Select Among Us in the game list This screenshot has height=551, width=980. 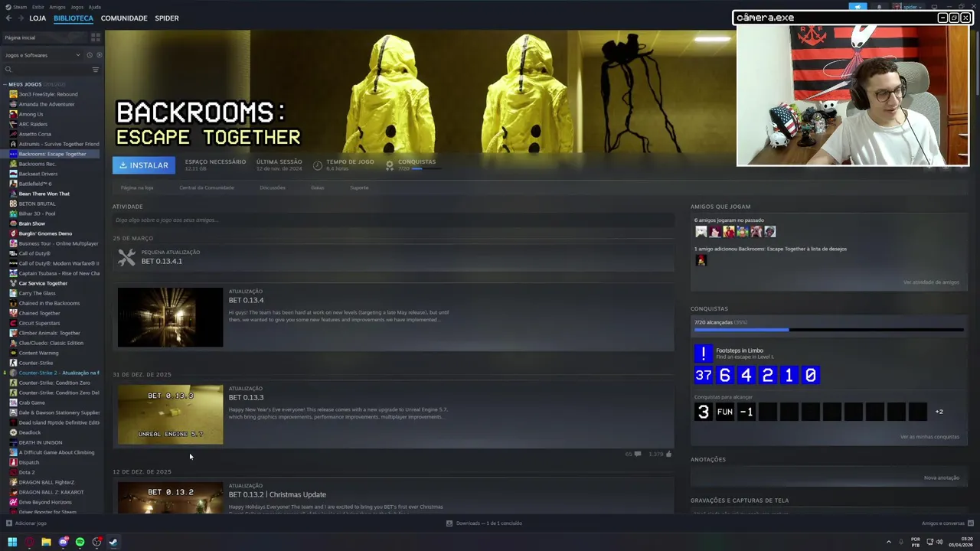coord(31,114)
